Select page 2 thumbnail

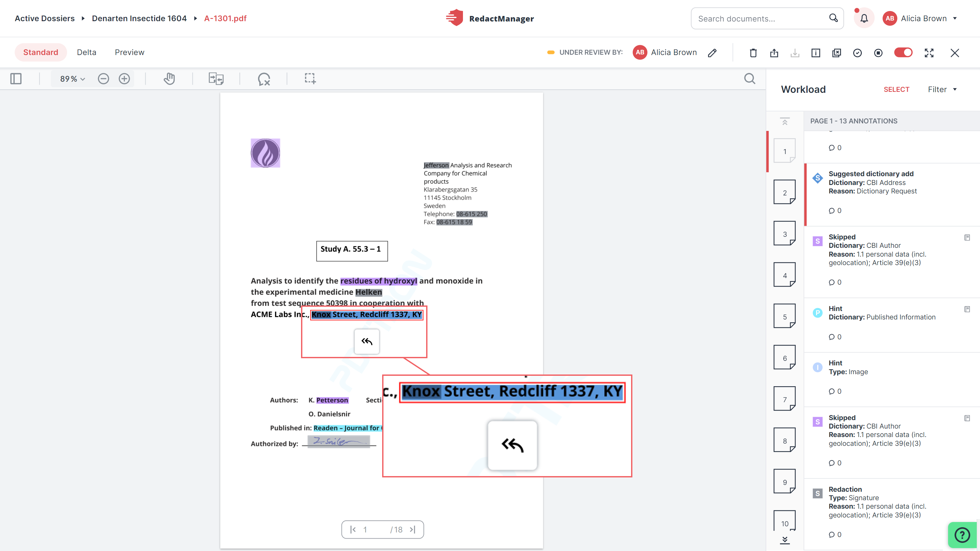[785, 192]
